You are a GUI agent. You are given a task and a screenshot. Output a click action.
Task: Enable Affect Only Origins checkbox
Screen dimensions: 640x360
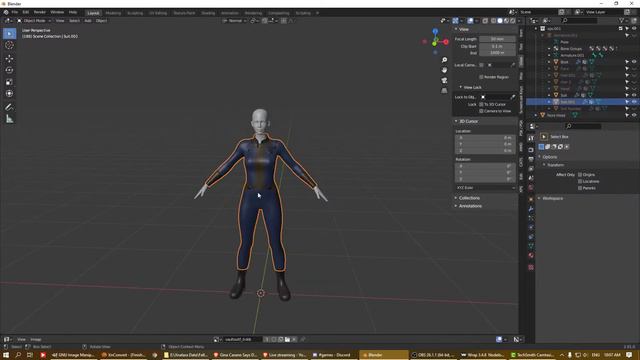tap(580, 175)
